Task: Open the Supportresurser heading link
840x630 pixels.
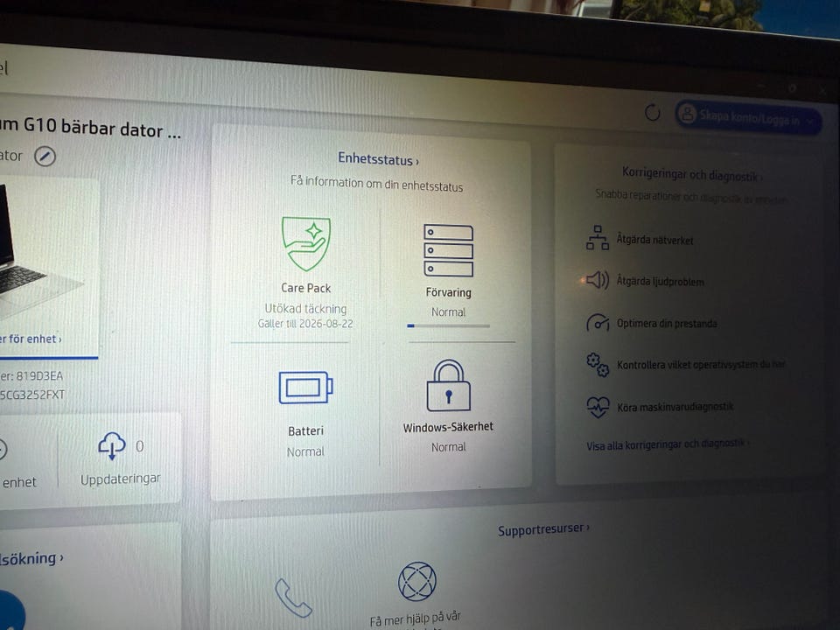Action: click(543, 529)
